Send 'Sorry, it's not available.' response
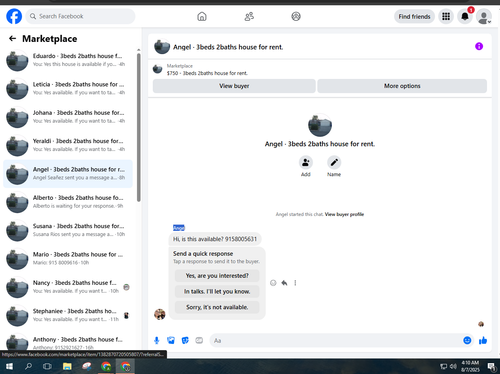Screen dimensions: 500x374 pos(217,307)
